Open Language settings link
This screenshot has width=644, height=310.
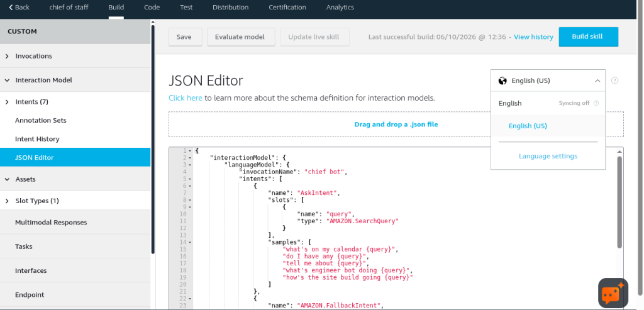coord(548,156)
